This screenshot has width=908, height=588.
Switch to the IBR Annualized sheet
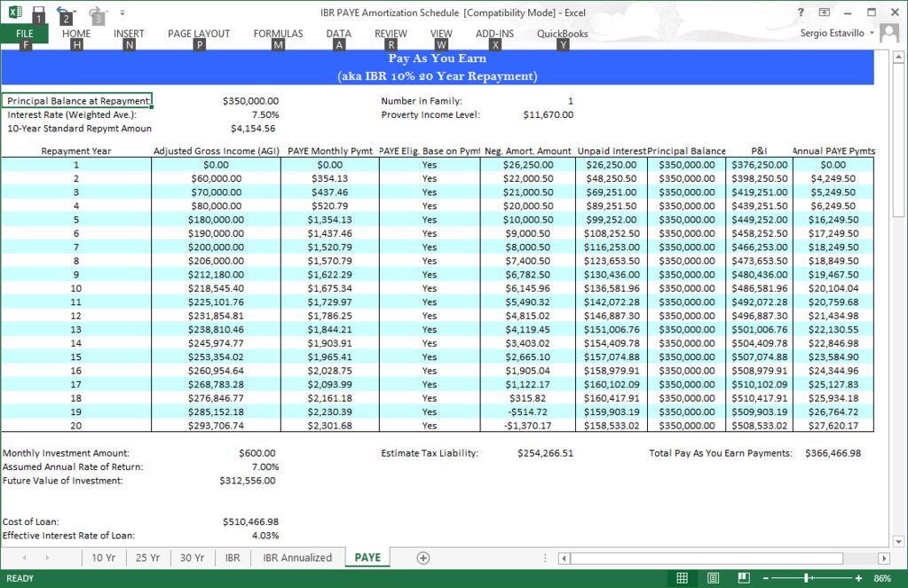tap(297, 558)
